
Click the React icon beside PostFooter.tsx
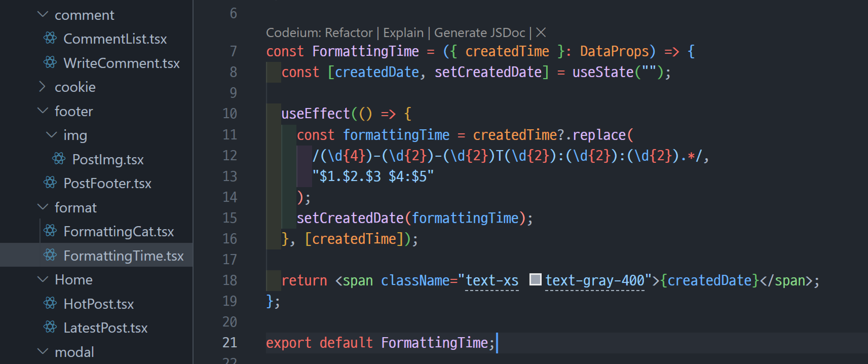pos(50,183)
